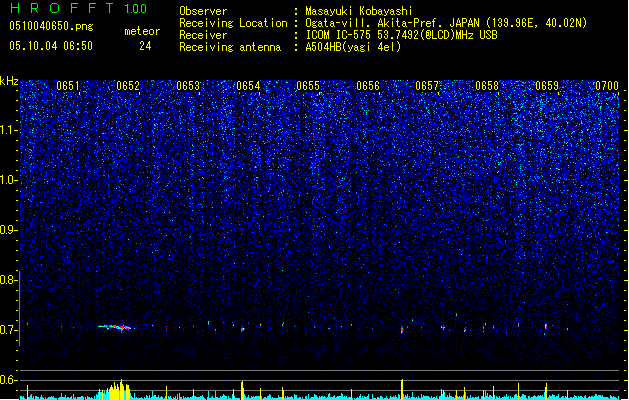Screen dimensions: 629x400
Task: Click the 0700 time axis label
Action: (607, 86)
